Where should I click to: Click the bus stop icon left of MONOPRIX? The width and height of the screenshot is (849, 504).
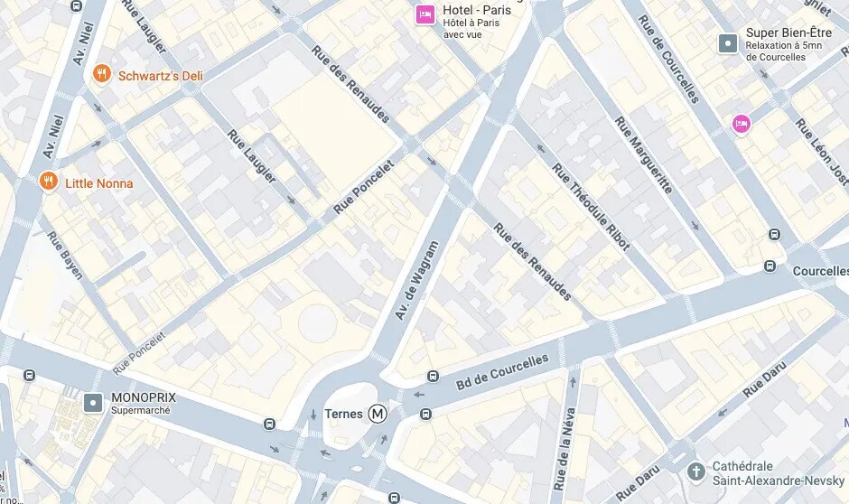click(x=29, y=375)
